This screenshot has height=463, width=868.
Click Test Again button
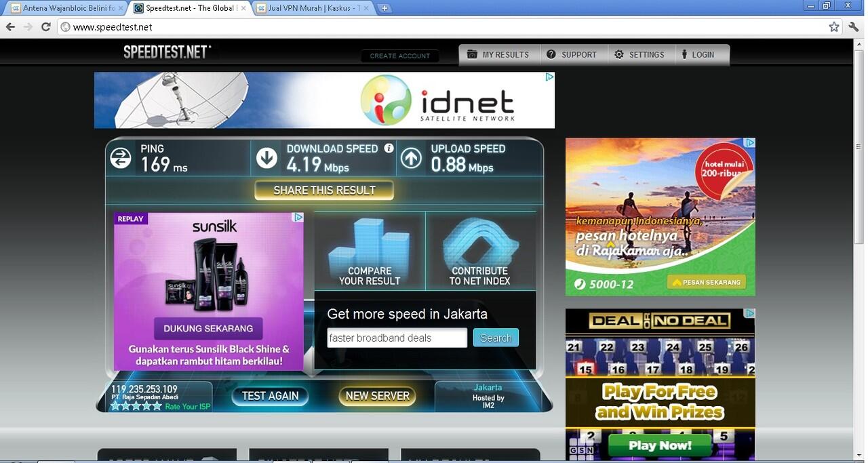tap(270, 396)
